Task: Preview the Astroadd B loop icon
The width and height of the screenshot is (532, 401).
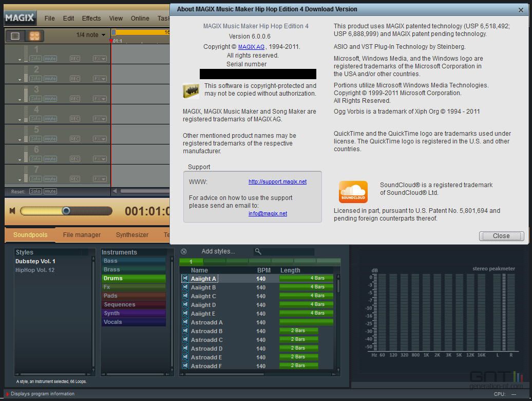Action: pos(185,331)
